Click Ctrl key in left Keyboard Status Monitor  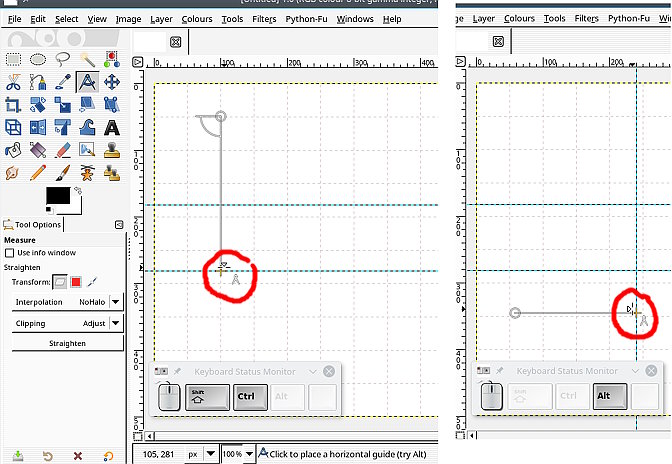(250, 397)
